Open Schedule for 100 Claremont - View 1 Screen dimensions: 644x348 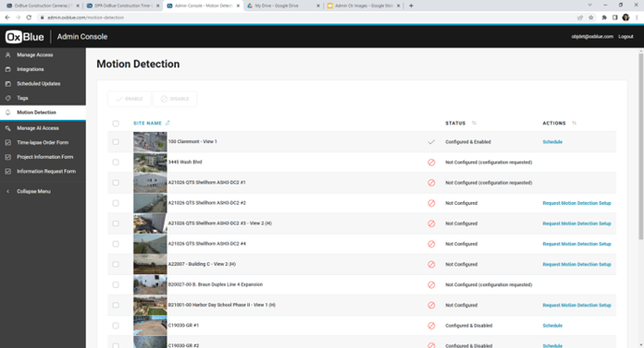[x=552, y=142]
